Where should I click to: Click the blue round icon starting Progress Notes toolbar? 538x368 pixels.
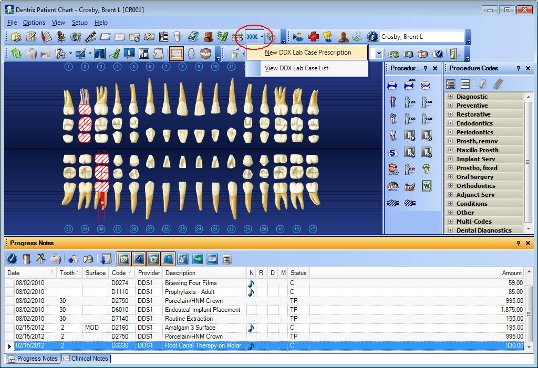12,259
